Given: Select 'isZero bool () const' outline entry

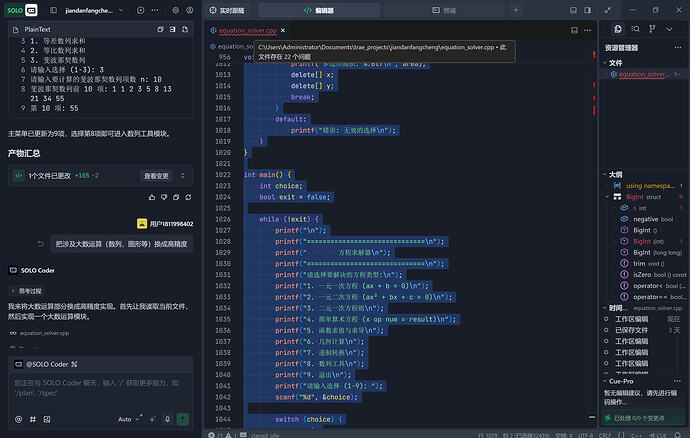Looking at the screenshot, I should [x=653, y=275].
